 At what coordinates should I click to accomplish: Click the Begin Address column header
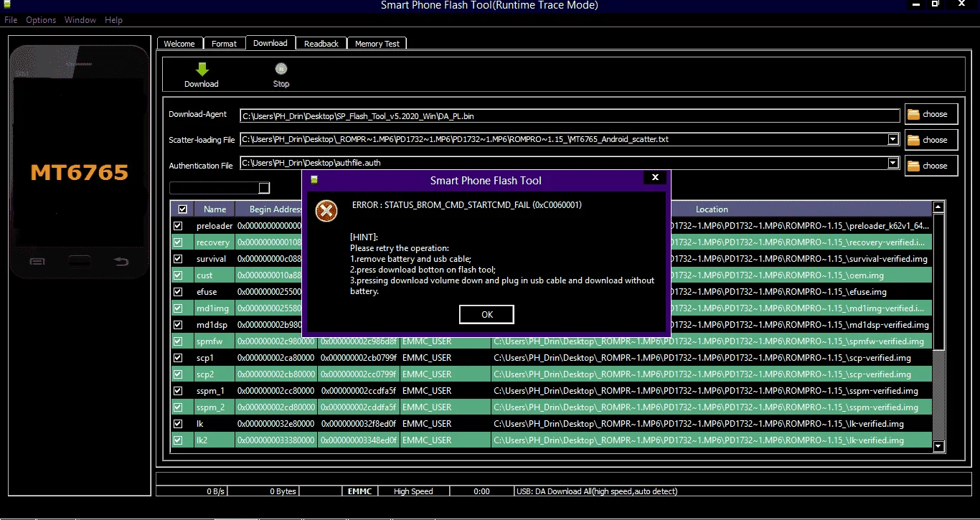click(x=276, y=209)
